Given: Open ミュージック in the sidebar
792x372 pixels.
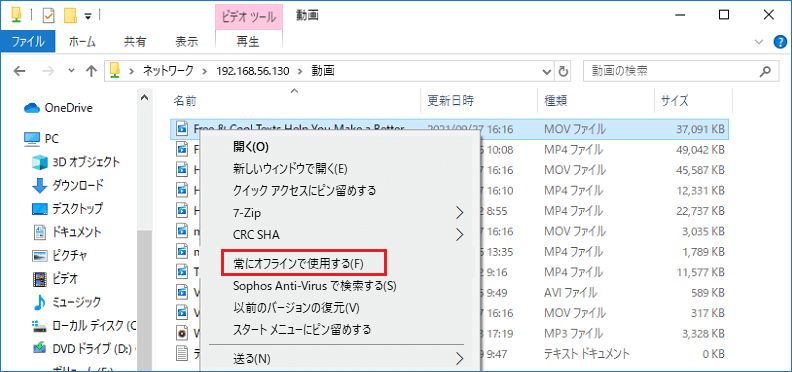Looking at the screenshot, I should [x=67, y=302].
